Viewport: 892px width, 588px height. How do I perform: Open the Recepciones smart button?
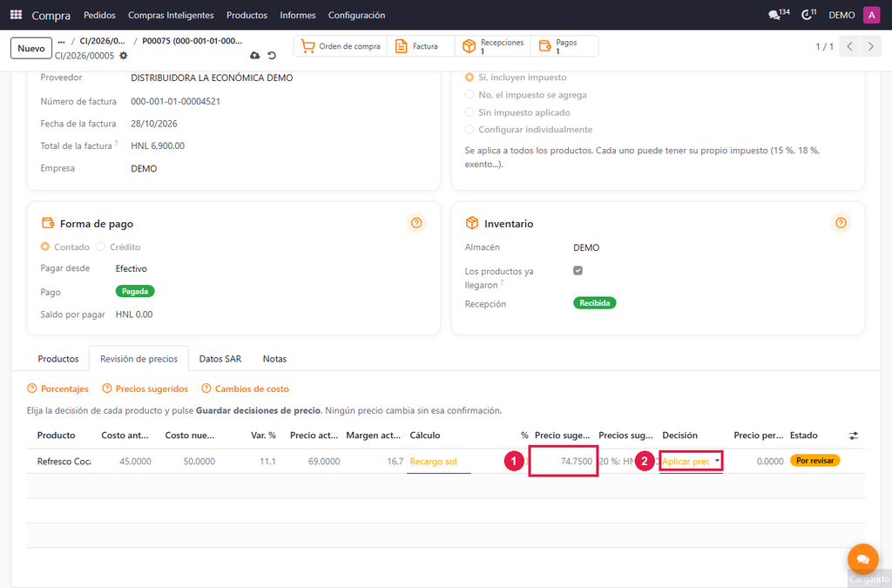tap(493, 46)
